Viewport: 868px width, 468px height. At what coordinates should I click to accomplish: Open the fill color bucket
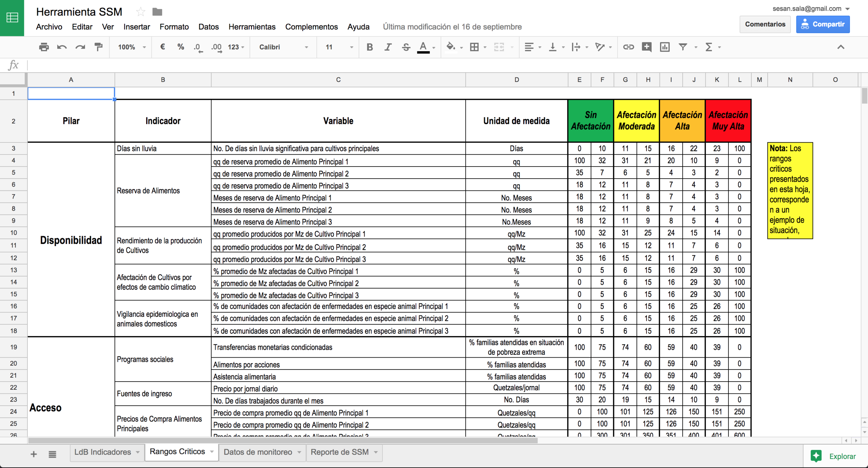(451, 46)
